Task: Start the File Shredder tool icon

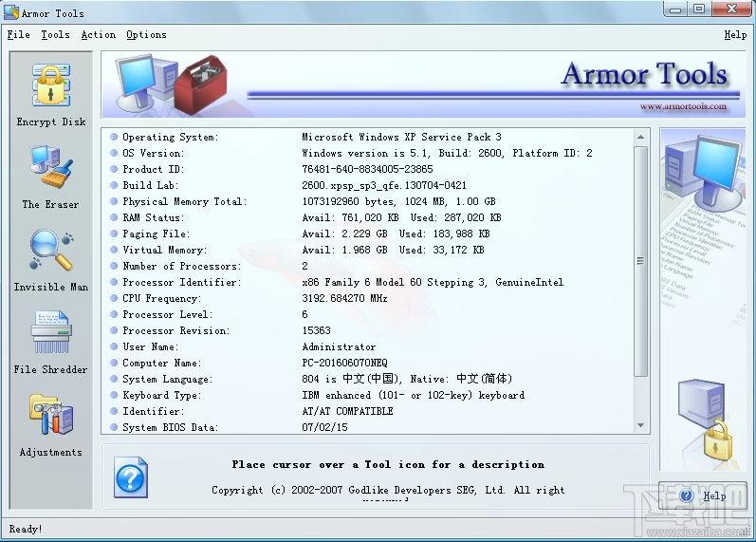Action: coord(51,332)
